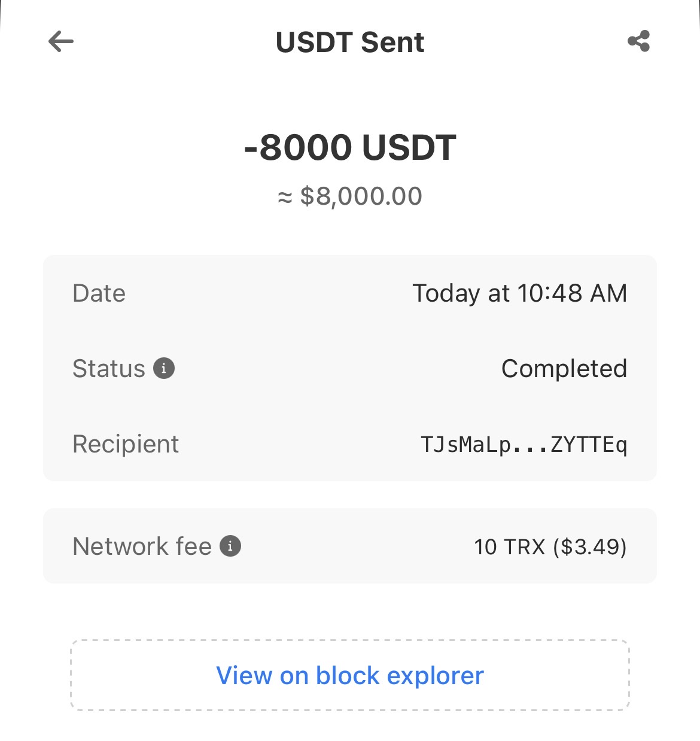This screenshot has height=741, width=700.
Task: Tap the share icon
Action: [638, 41]
